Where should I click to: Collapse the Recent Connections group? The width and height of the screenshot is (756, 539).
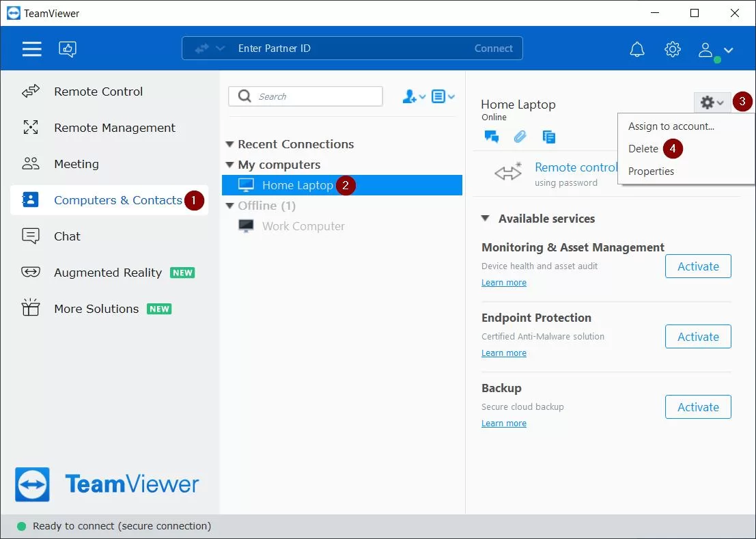click(x=230, y=144)
